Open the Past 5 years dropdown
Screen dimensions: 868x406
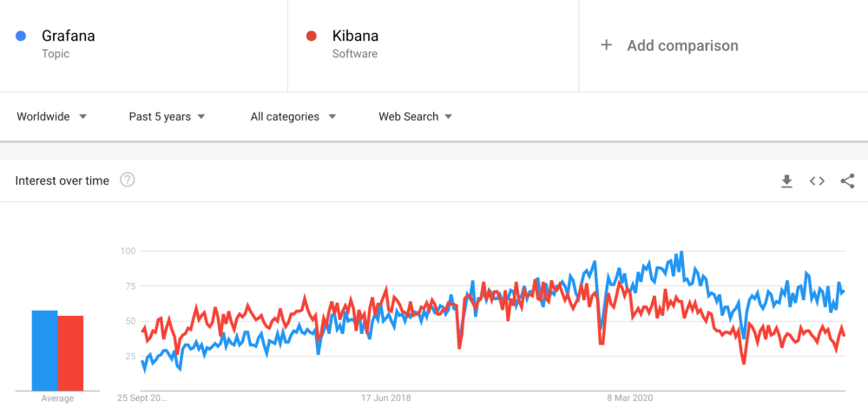167,116
